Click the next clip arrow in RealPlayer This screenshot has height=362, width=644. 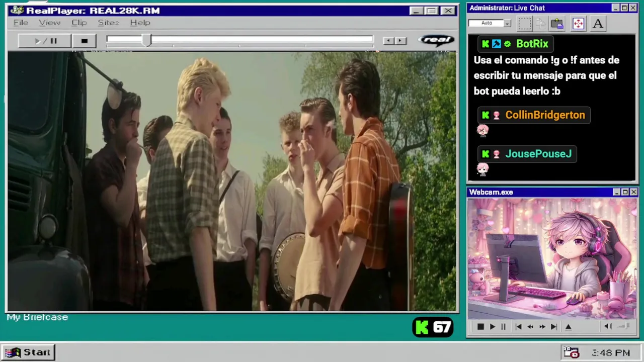pyautogui.click(x=400, y=41)
